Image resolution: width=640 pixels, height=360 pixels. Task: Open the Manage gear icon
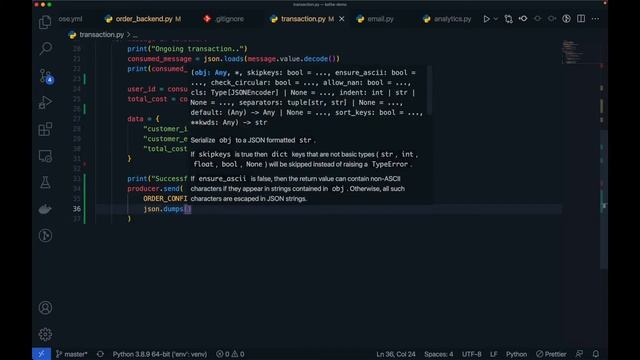pyautogui.click(x=45, y=334)
